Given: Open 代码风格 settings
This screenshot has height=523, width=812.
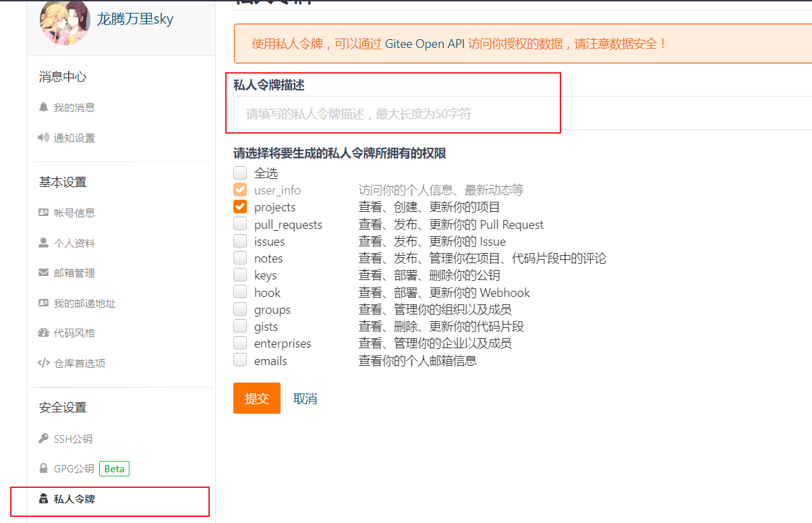Looking at the screenshot, I should pyautogui.click(x=74, y=333).
